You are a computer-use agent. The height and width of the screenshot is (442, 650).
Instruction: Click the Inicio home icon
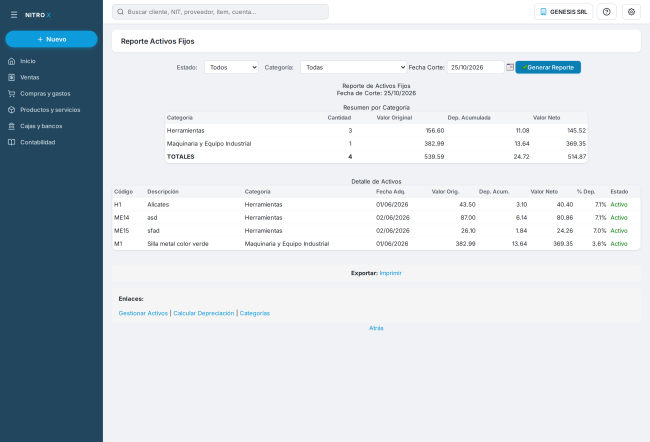(x=12, y=61)
